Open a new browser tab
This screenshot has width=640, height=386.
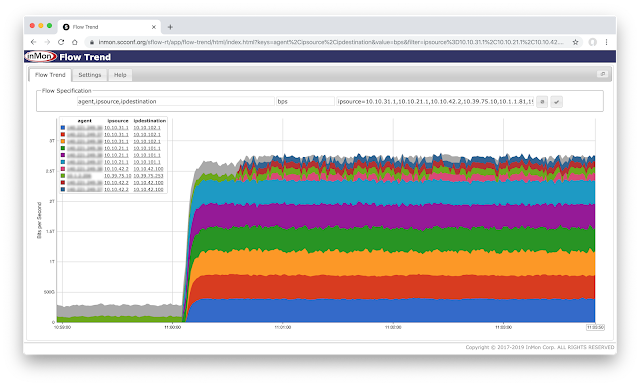tap(170, 27)
